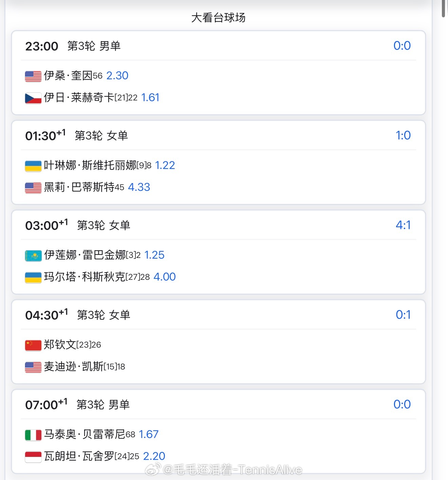Click the Ukraine flag beside 玛尔塔·科斯秋克
Screen dimensions: 448x480
tap(33, 277)
